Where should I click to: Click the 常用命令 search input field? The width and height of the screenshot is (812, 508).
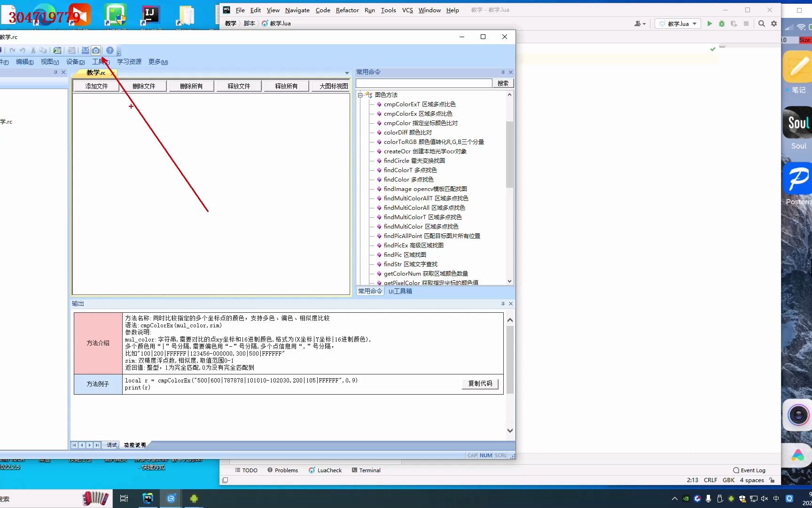424,83
